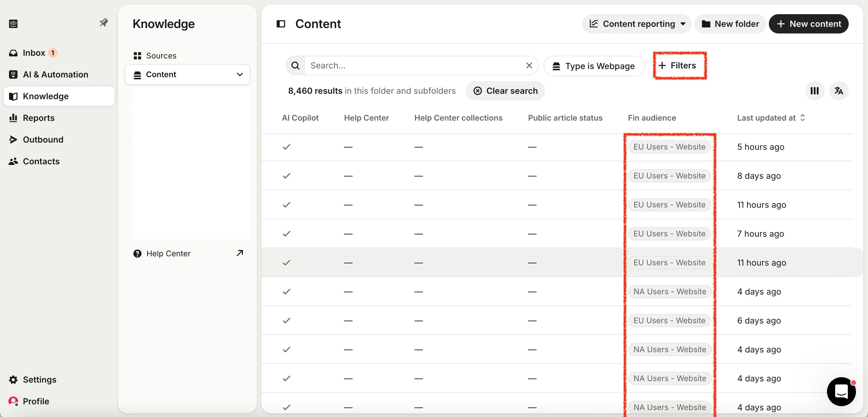Click the AI Copilot checkmark in 7 hours ago row
The height and width of the screenshot is (417, 868).
click(286, 234)
